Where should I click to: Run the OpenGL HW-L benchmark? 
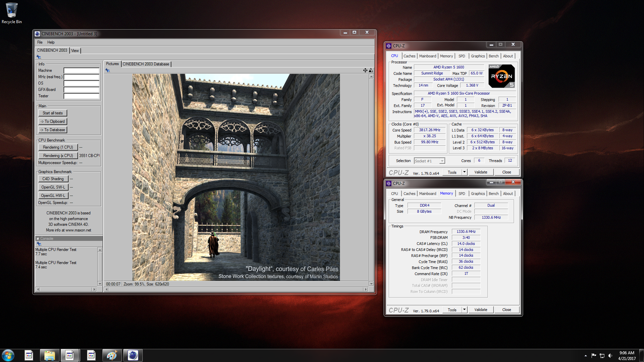click(53, 196)
